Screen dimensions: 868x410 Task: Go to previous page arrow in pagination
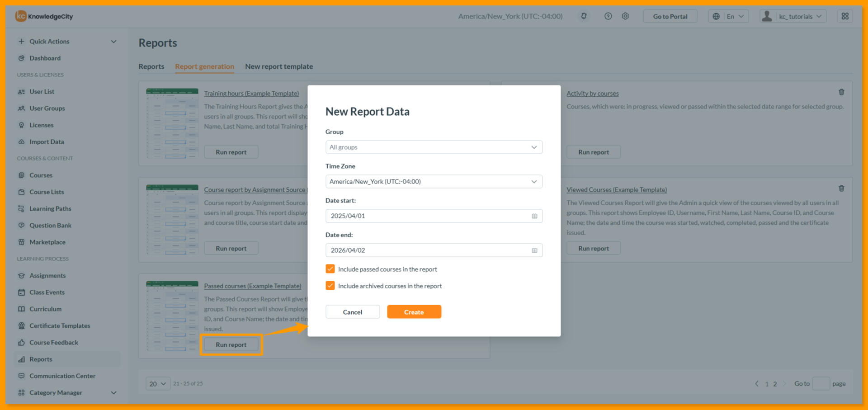coord(757,384)
